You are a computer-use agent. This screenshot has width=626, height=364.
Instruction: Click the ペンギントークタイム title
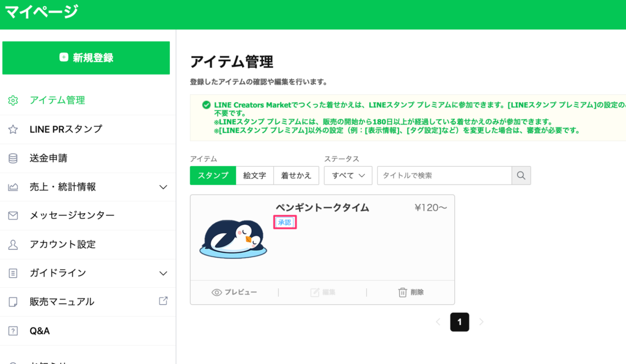coord(322,208)
